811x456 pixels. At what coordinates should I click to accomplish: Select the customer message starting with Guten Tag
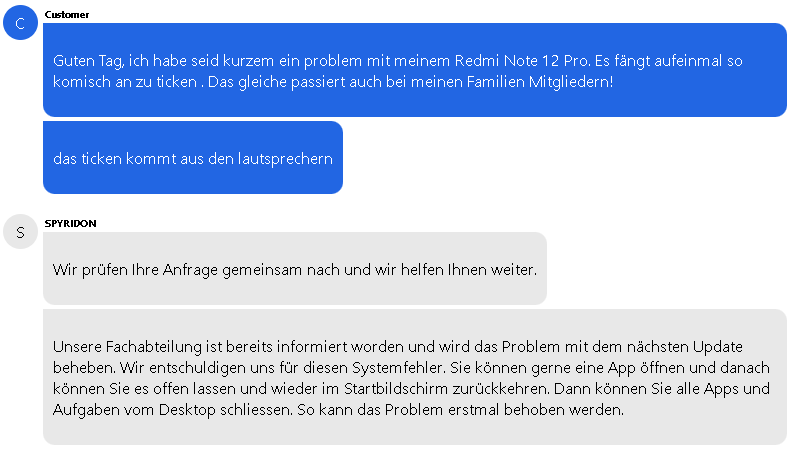pyautogui.click(x=414, y=70)
